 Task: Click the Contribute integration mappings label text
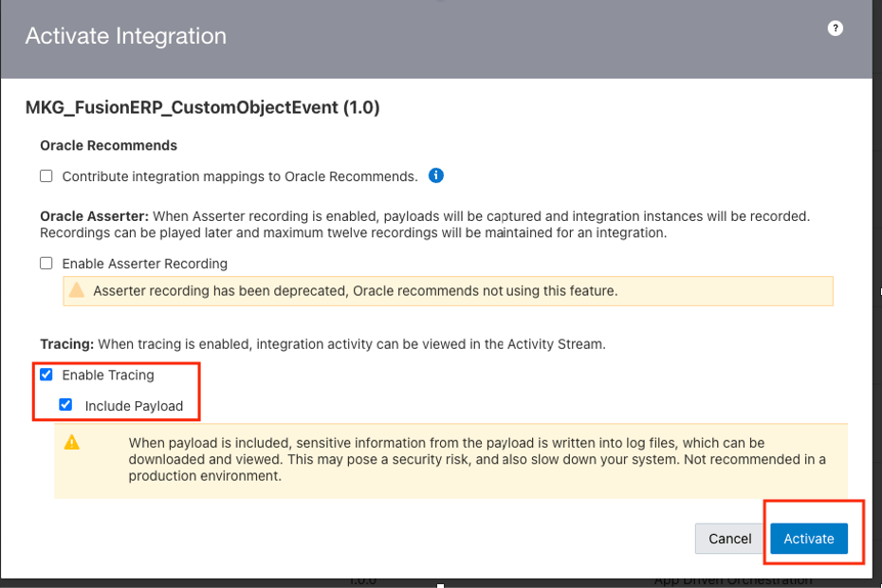point(240,176)
